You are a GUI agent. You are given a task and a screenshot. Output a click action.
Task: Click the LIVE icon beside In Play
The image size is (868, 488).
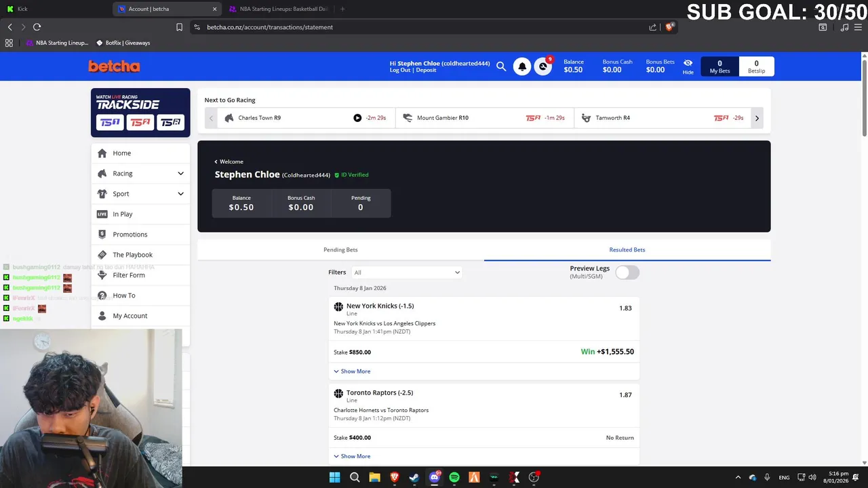tap(102, 214)
